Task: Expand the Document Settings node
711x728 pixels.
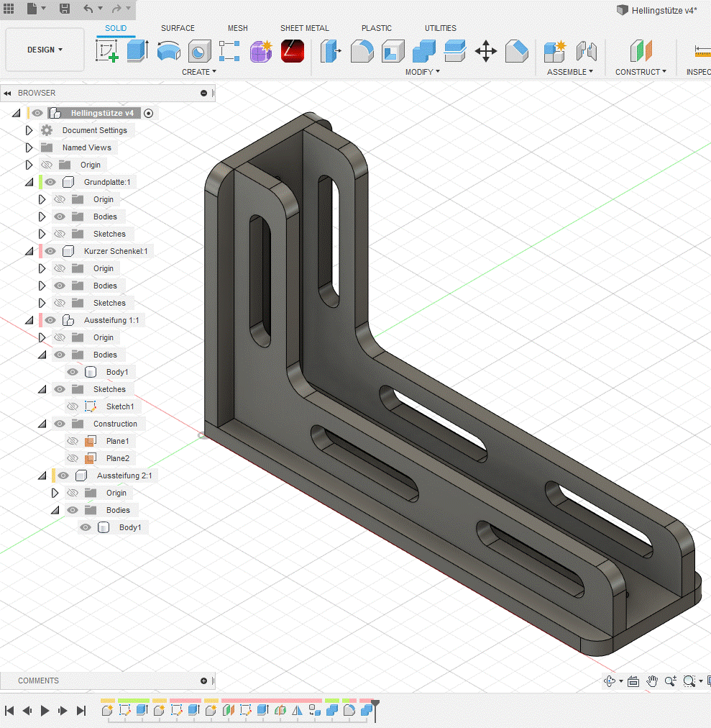Action: pyautogui.click(x=29, y=130)
